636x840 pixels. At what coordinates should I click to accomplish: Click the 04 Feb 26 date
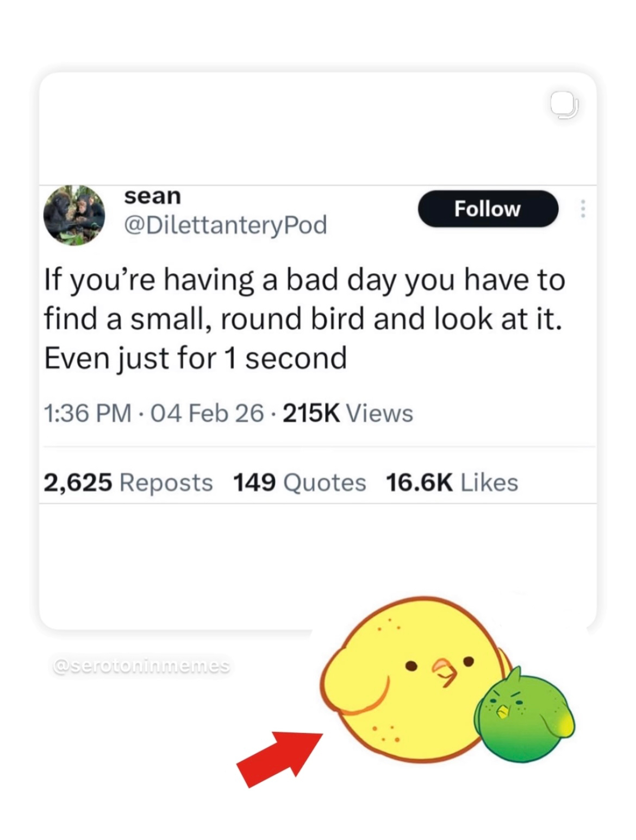click(207, 413)
